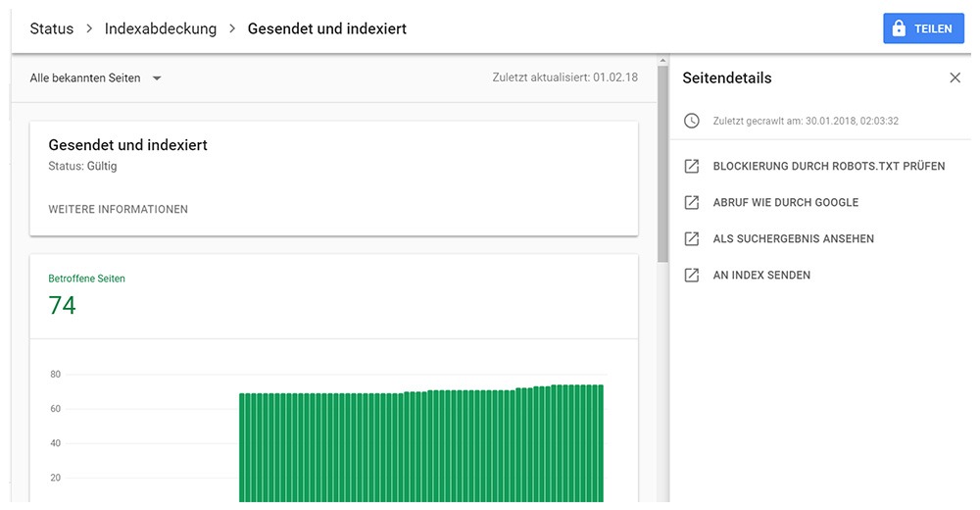The width and height of the screenshot is (980, 510).
Task: Open the Alle bekannten Seiten dropdown
Action: [x=96, y=78]
